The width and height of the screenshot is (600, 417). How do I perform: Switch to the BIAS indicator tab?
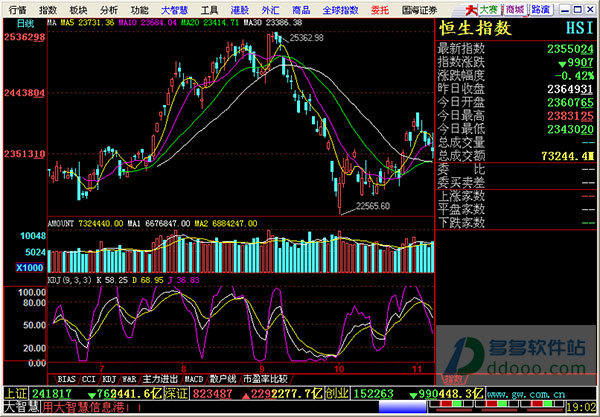[x=66, y=380]
